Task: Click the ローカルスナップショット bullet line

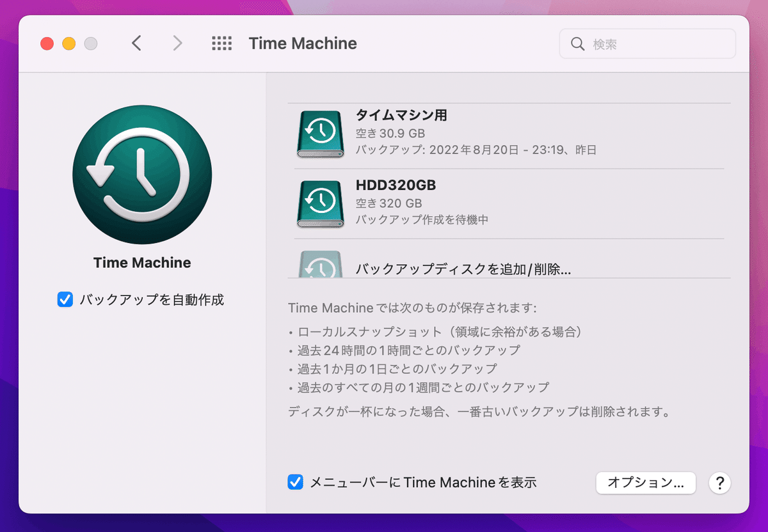Action: click(x=435, y=332)
